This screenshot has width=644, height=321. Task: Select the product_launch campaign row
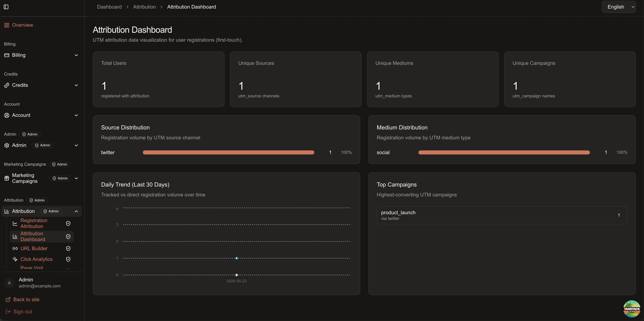[502, 215]
